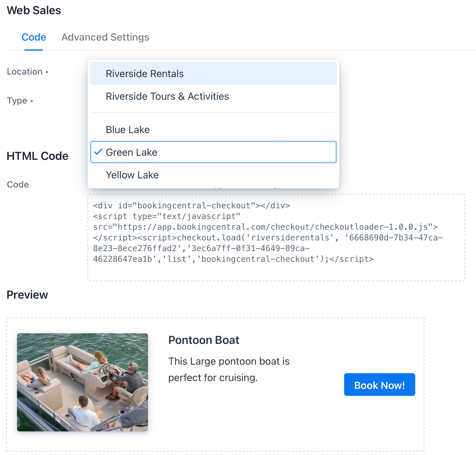Select Riverside Rentals from the dropdown

tap(213, 73)
